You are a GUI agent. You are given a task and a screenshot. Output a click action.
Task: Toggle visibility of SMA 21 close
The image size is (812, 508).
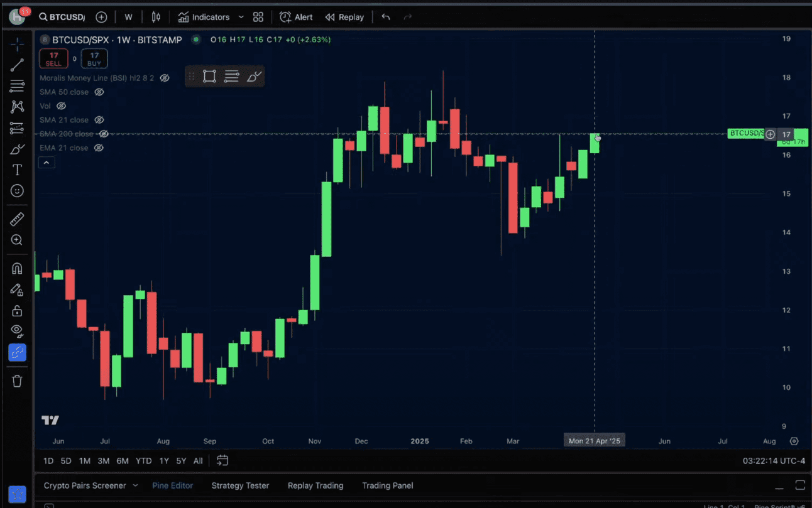99,120
